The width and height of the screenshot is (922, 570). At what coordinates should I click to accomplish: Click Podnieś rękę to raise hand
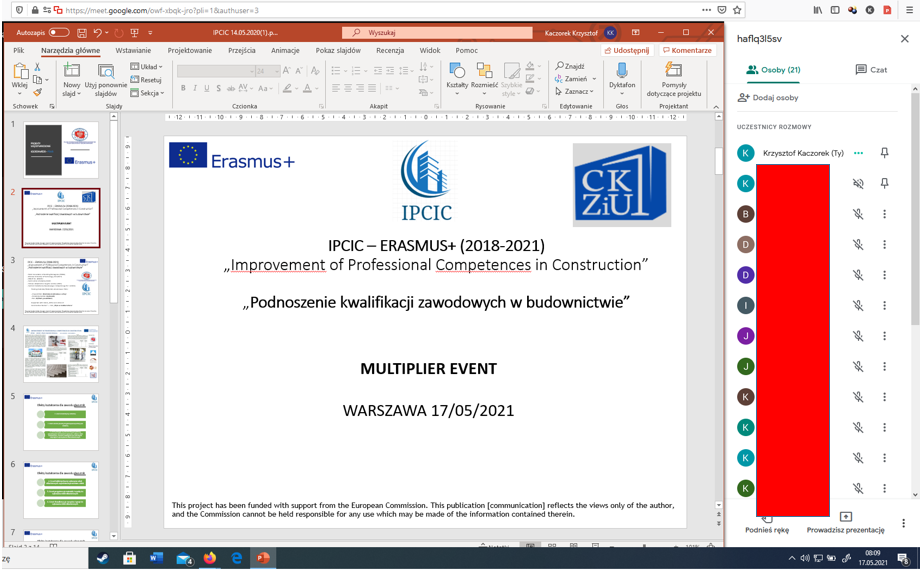point(767,525)
